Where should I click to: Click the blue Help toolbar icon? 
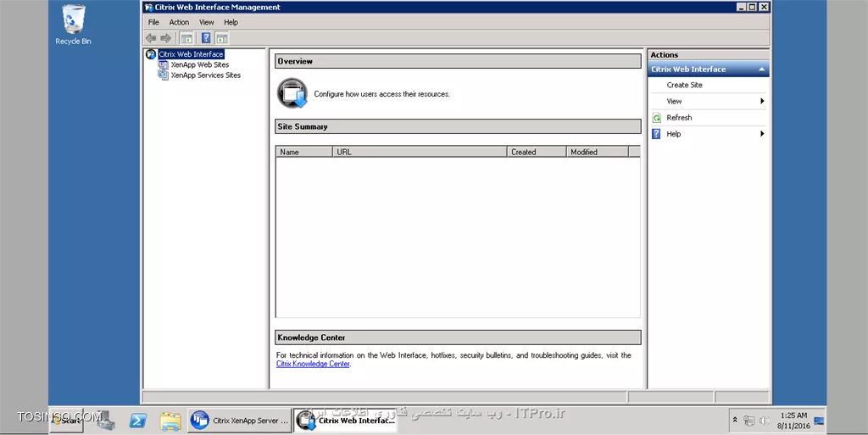coord(206,38)
